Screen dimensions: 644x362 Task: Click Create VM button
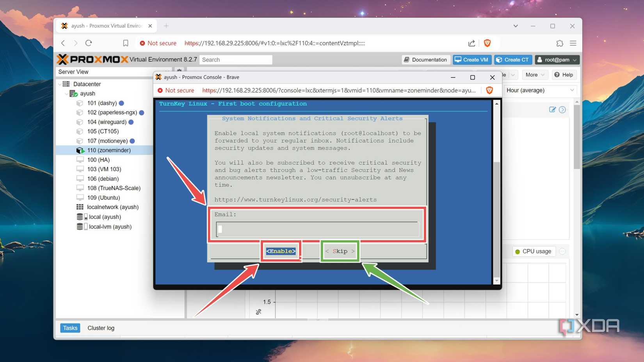pos(472,60)
